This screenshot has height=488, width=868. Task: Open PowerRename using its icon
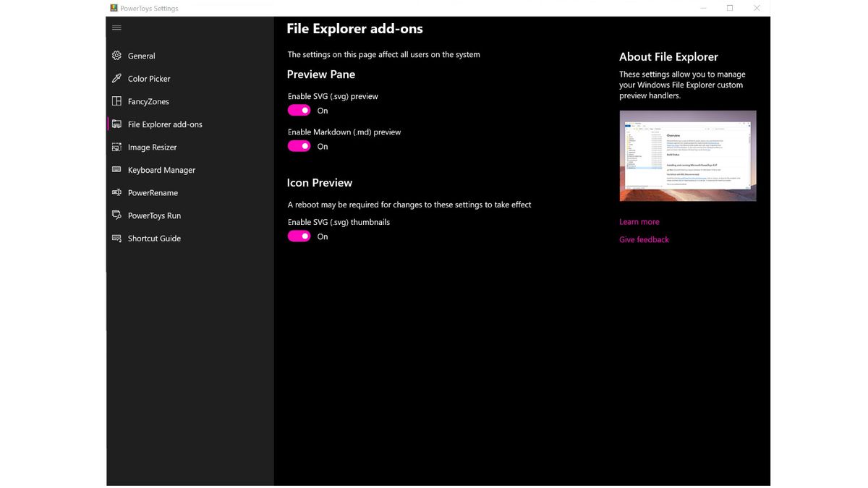116,192
